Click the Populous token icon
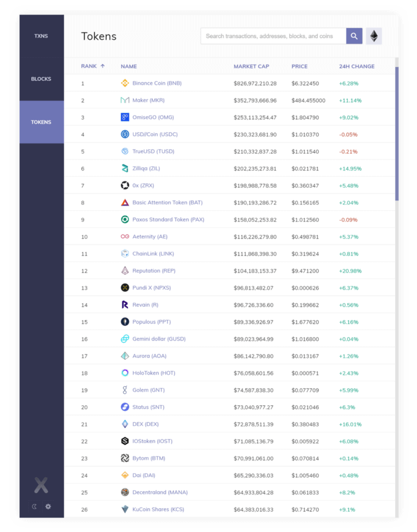The image size is (417, 532). pyautogui.click(x=125, y=322)
